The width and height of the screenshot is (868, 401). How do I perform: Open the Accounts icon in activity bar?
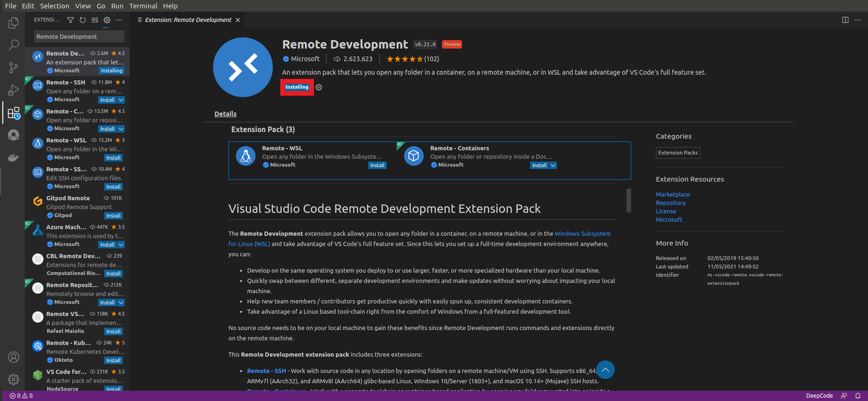point(14,357)
